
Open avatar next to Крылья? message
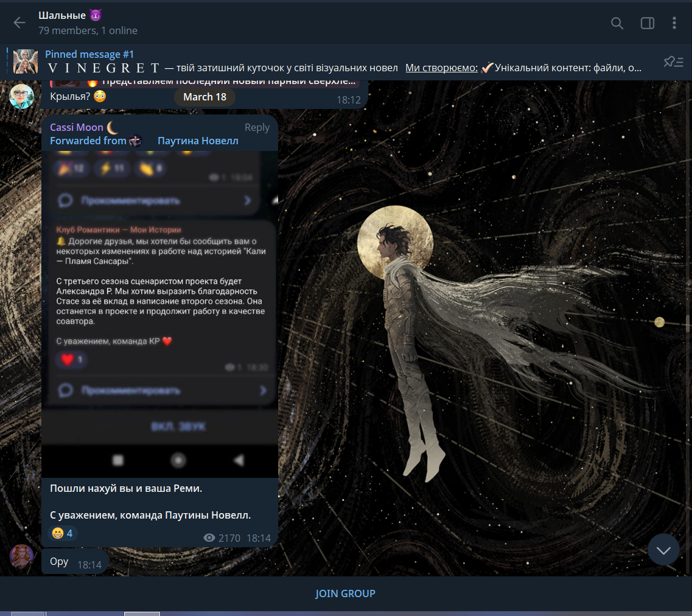pyautogui.click(x=21, y=96)
